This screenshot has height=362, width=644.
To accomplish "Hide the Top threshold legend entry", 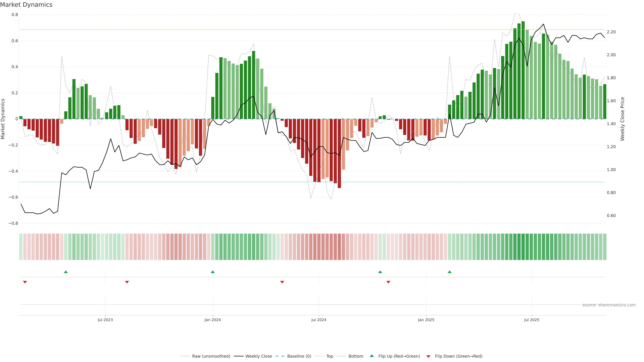I will click(x=330, y=356).
